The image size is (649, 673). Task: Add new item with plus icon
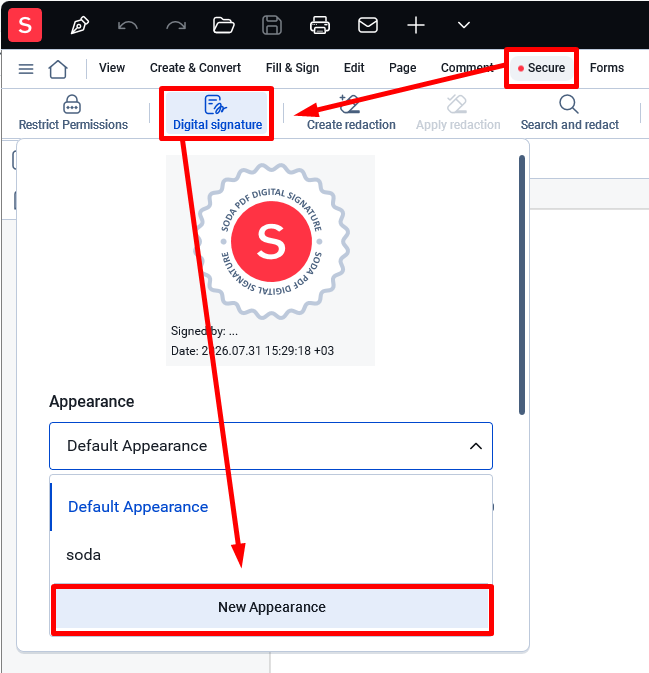point(416,25)
